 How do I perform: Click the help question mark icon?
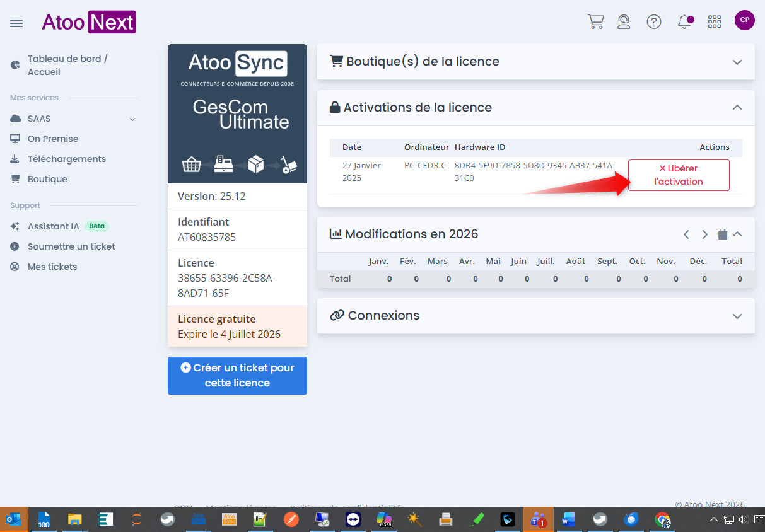coord(654,21)
